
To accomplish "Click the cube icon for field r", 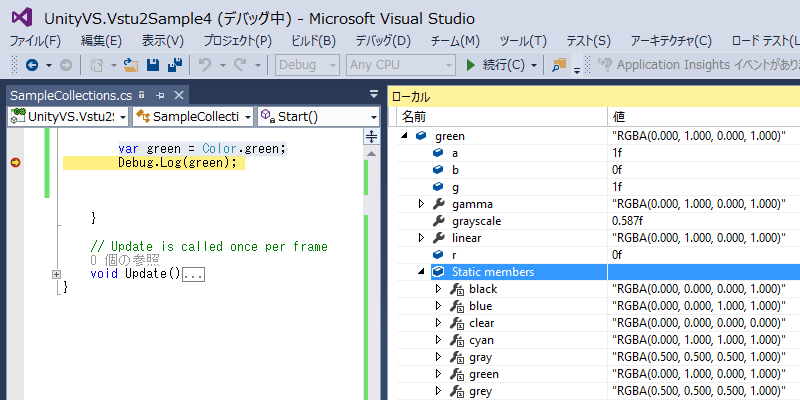I will coord(438,255).
